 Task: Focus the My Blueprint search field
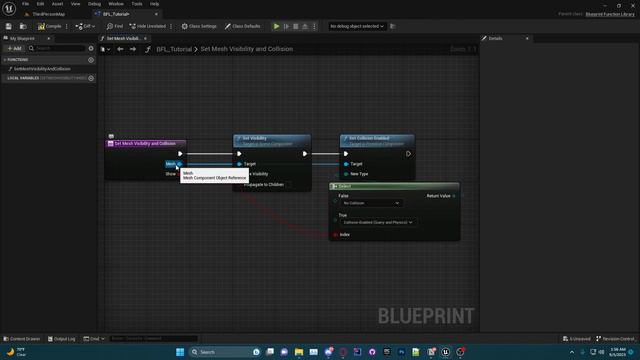pos(57,48)
